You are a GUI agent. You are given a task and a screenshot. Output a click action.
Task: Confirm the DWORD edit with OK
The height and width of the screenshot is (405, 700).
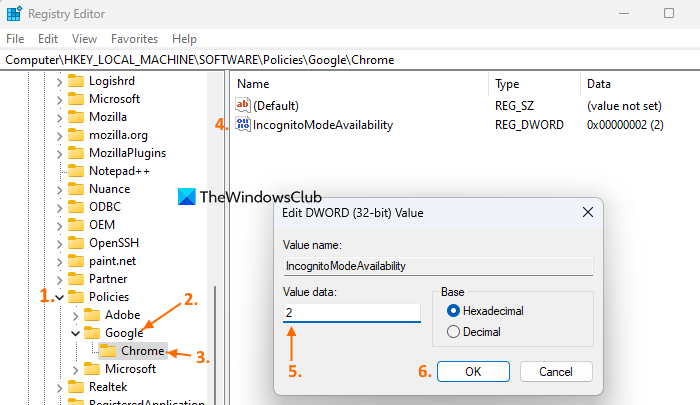(473, 372)
